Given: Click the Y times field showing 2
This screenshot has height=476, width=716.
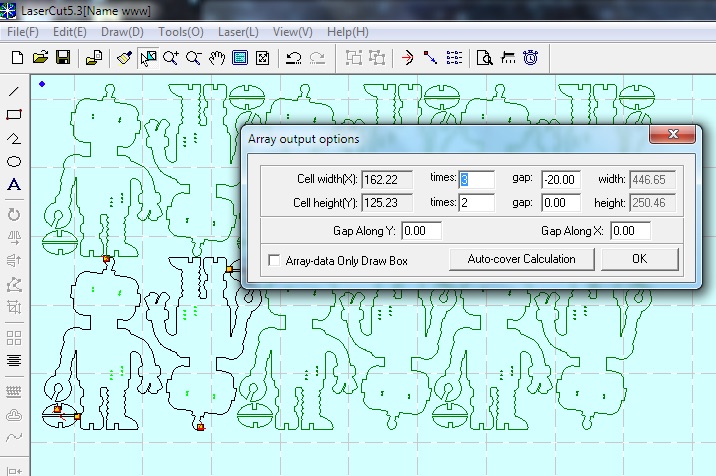Looking at the screenshot, I should 476,202.
